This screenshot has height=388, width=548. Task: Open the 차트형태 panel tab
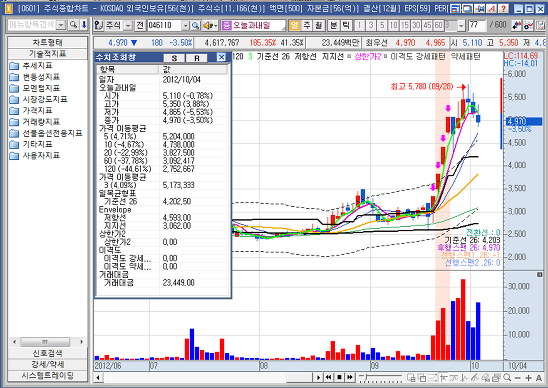point(48,42)
